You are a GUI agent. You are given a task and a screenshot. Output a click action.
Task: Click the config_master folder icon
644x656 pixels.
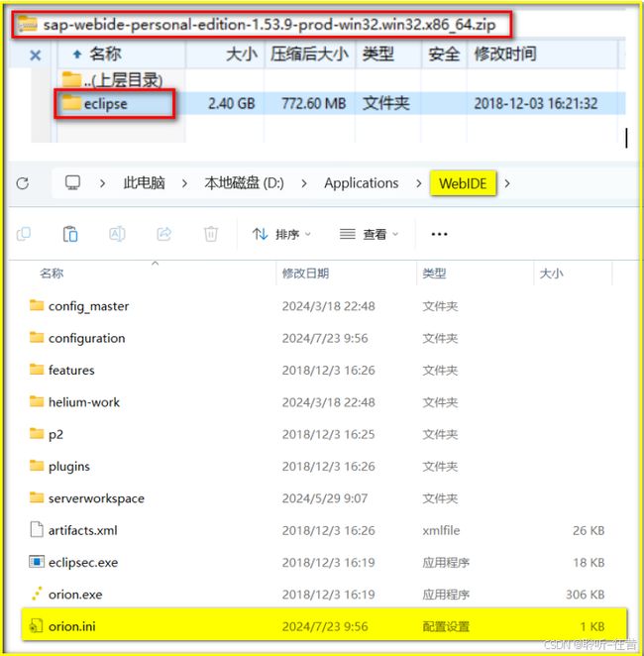coord(37,305)
